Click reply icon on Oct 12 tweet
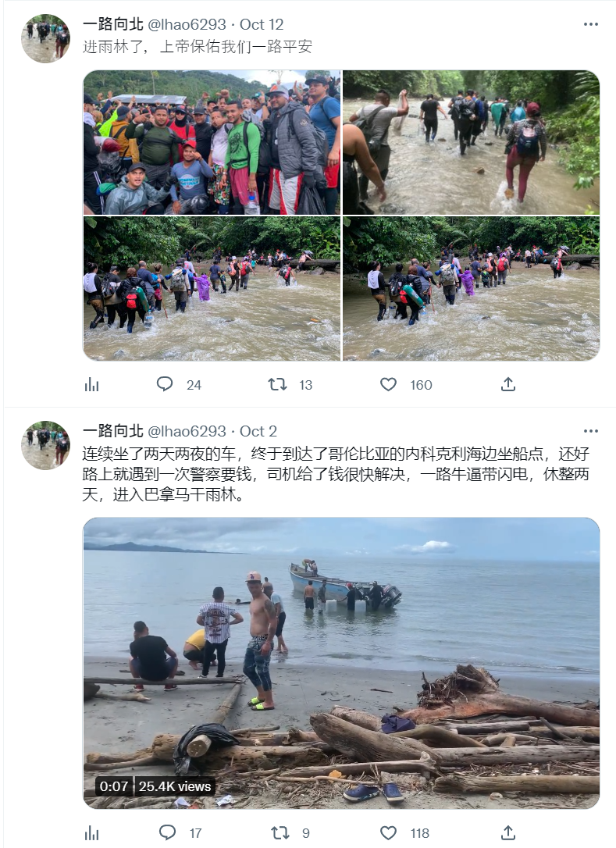 (165, 384)
